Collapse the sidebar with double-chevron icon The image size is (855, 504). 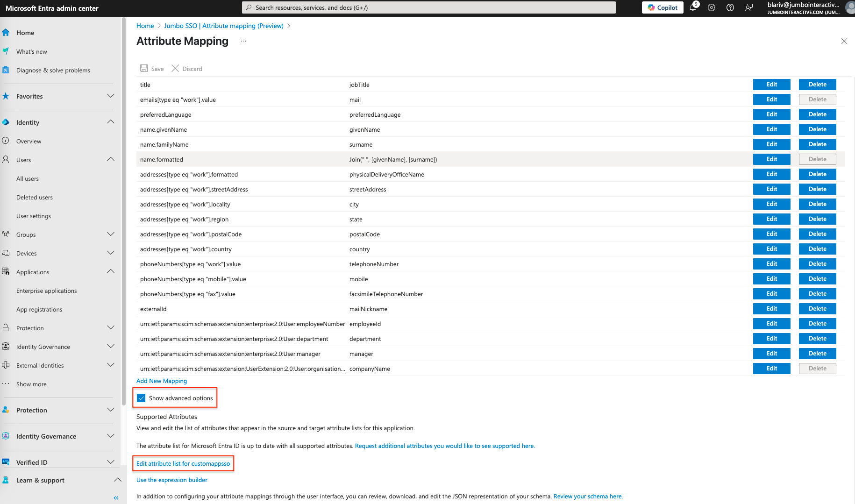click(x=116, y=498)
